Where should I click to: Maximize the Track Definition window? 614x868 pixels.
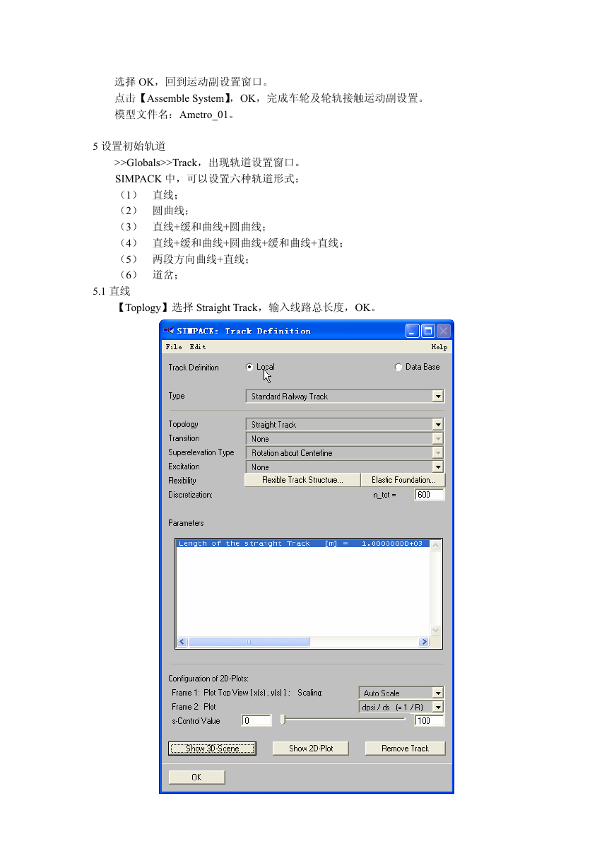pos(428,331)
